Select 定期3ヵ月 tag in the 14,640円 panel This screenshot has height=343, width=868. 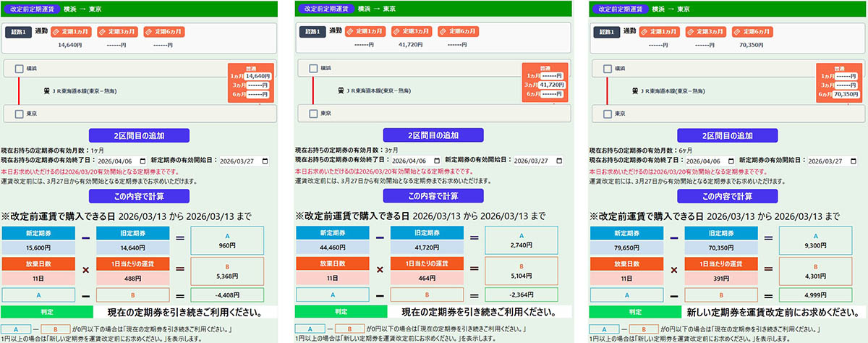point(118,32)
